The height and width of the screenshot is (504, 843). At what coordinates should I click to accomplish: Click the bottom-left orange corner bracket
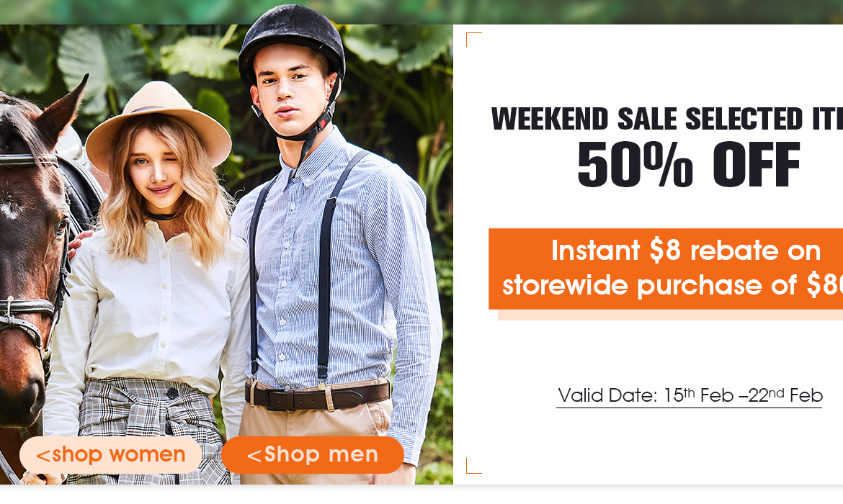coord(473,466)
